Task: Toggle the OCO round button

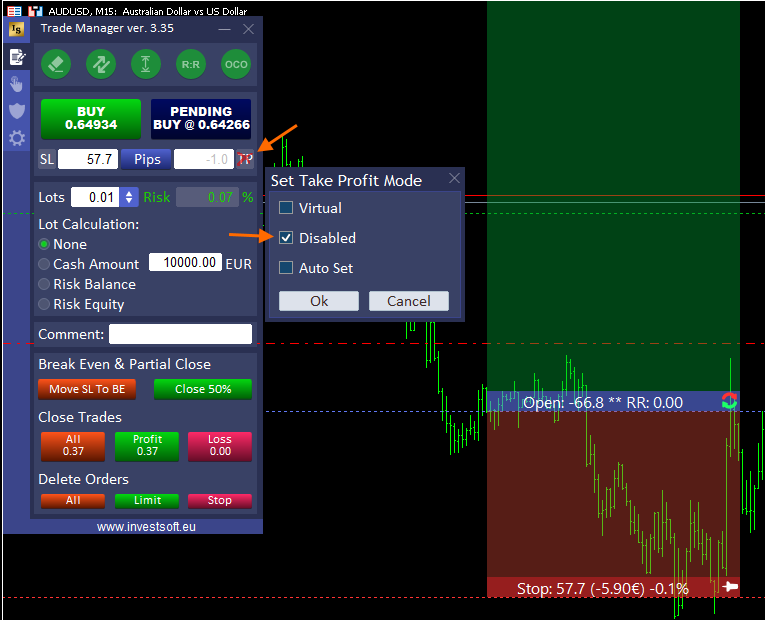Action: tap(236, 64)
